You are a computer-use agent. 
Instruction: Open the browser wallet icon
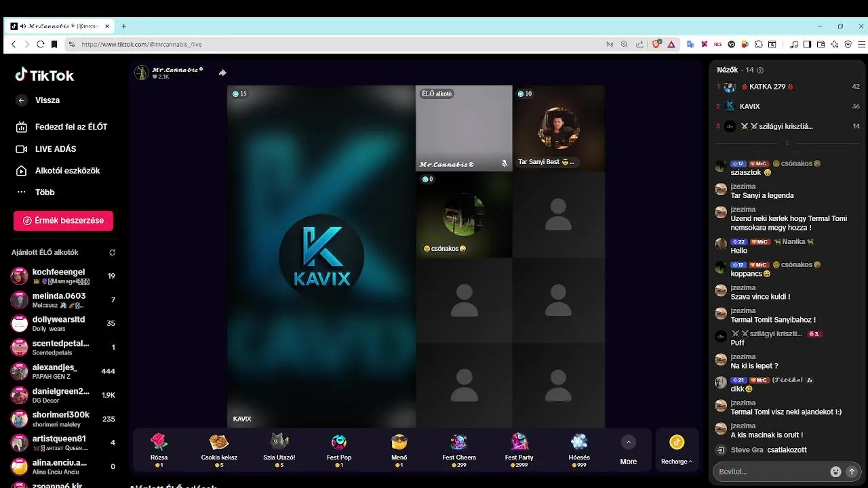(x=821, y=44)
